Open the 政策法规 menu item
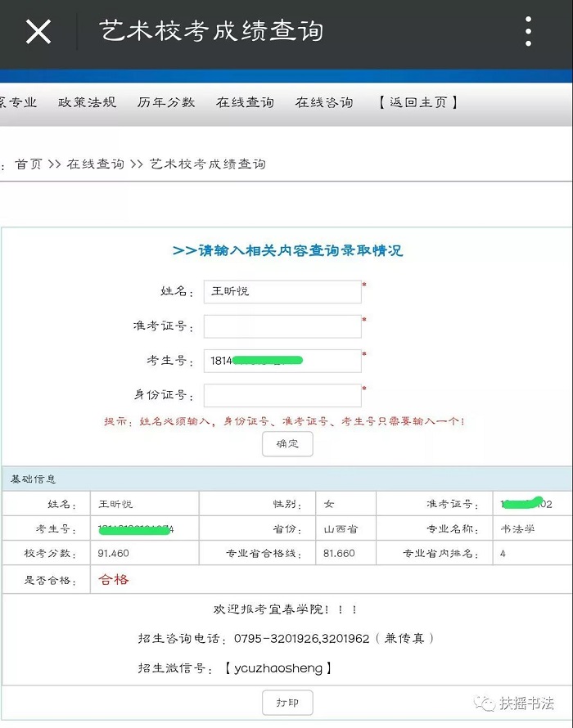Image resolution: width=573 pixels, height=728 pixels. [87, 102]
